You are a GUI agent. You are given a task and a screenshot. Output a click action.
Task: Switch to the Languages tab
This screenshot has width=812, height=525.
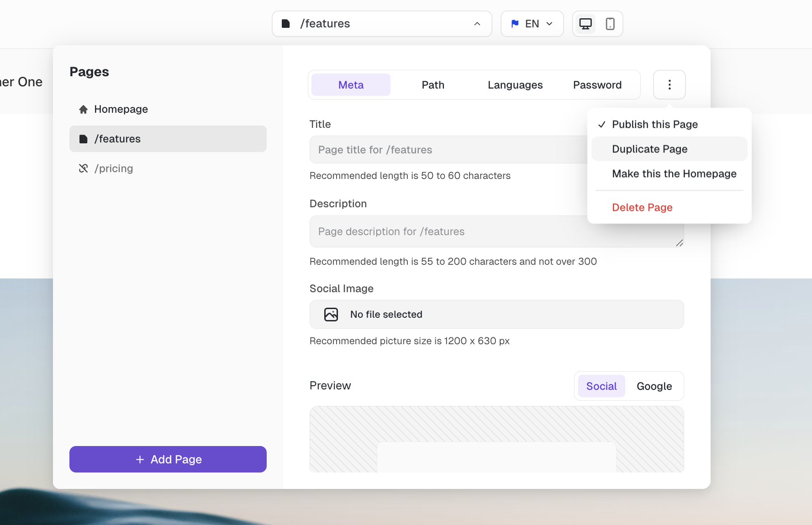pyautogui.click(x=515, y=85)
